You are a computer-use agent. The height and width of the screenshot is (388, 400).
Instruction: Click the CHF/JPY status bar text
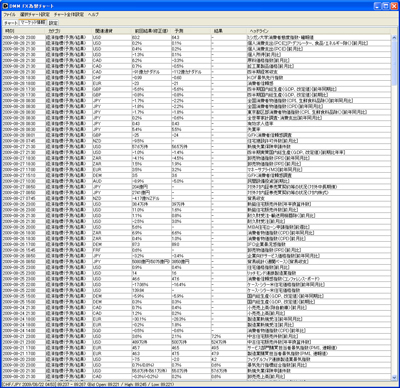point(88,384)
